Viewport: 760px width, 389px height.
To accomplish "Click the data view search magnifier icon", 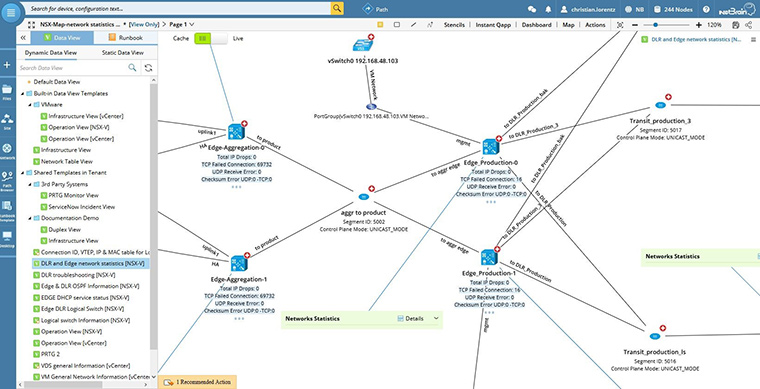I will point(132,68).
